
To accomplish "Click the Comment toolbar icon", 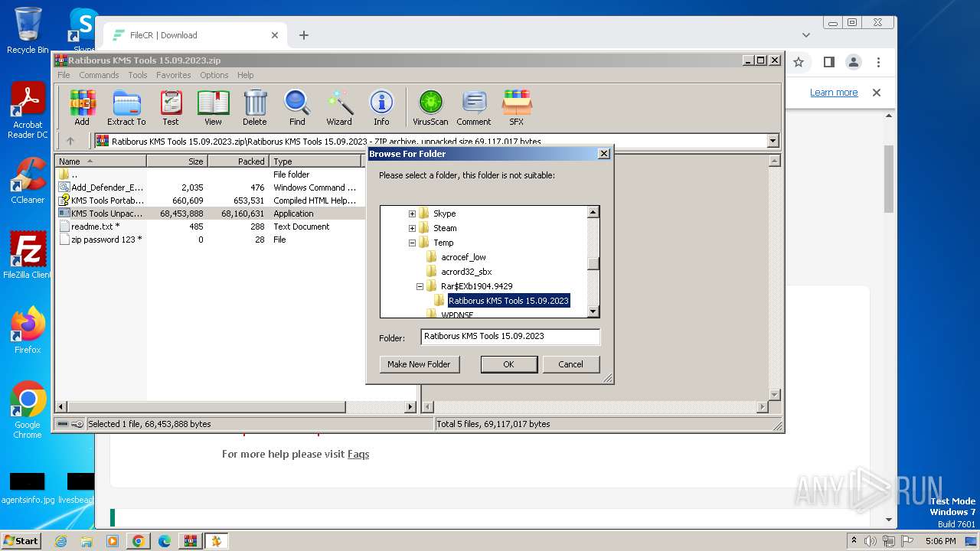I will tap(474, 107).
